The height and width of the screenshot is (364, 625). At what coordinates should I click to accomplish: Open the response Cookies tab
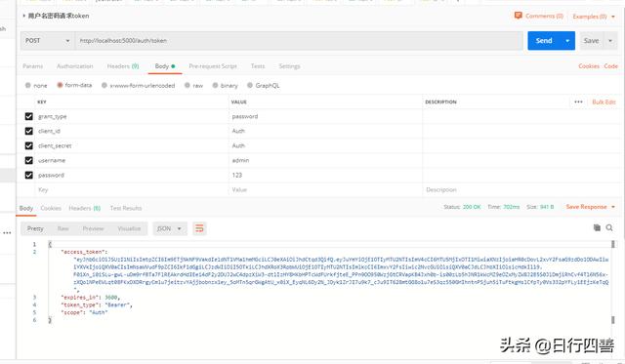pyautogui.click(x=51, y=208)
